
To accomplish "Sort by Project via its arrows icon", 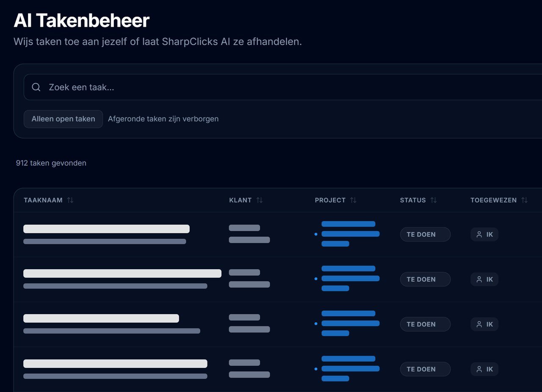I will pos(353,200).
